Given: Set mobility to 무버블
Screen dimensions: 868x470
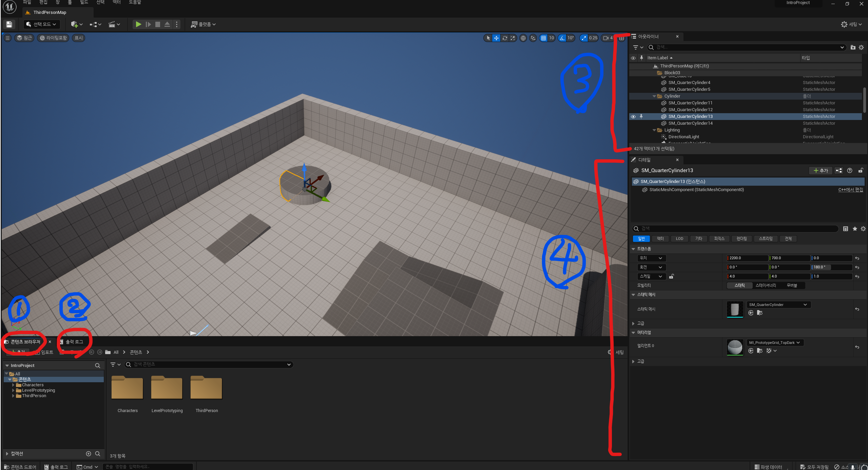Looking at the screenshot, I should (x=792, y=285).
